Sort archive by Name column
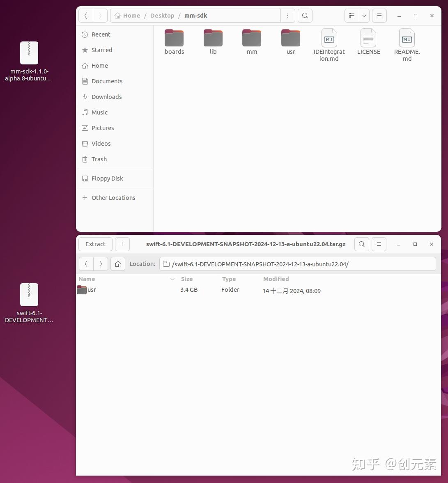 point(126,279)
